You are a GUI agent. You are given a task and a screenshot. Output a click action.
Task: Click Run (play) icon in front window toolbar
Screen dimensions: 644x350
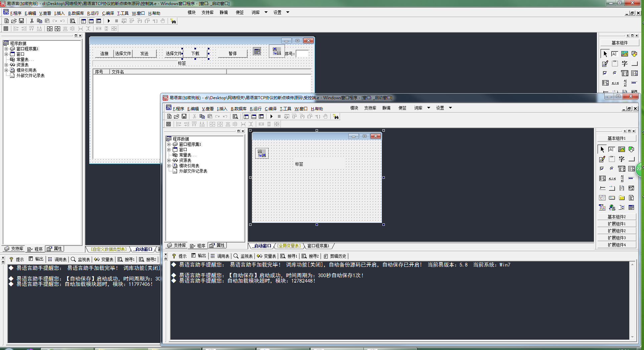[x=272, y=117]
